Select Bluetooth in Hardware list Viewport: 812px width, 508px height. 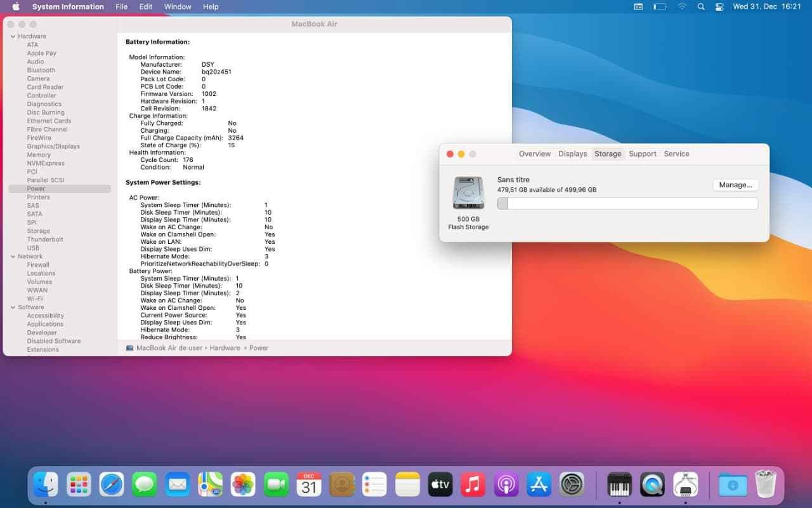coord(41,70)
